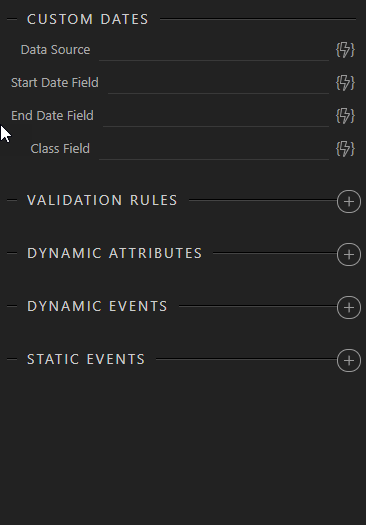Add a new validation rule
This screenshot has height=525, width=366.
(x=349, y=202)
